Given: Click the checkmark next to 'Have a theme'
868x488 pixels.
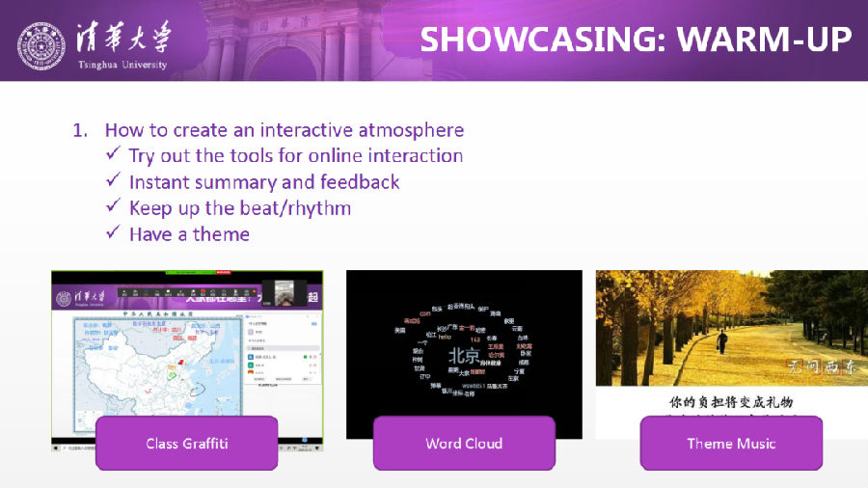Looking at the screenshot, I should click(113, 234).
